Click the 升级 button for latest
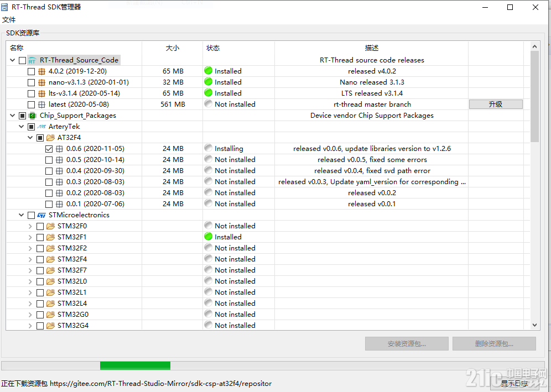The height and width of the screenshot is (392, 551). [496, 104]
